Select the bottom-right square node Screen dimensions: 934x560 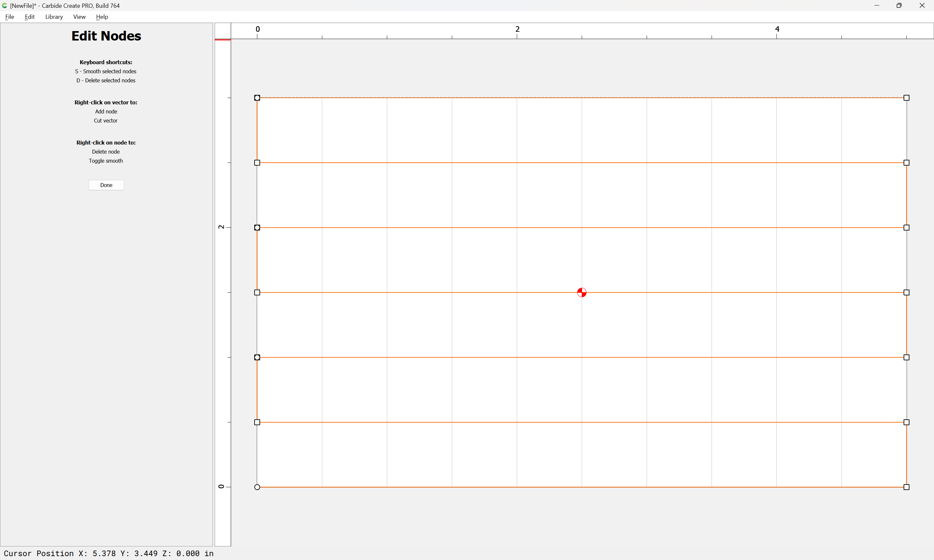pos(906,487)
